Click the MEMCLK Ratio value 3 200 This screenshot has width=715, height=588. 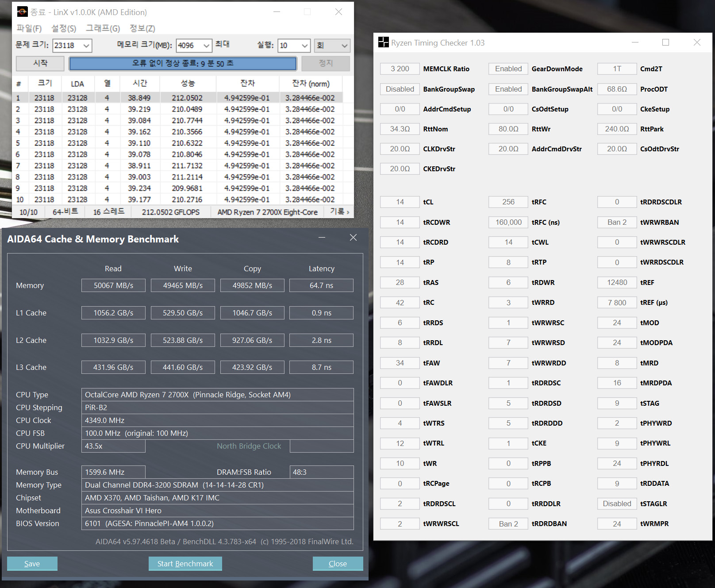click(400, 69)
